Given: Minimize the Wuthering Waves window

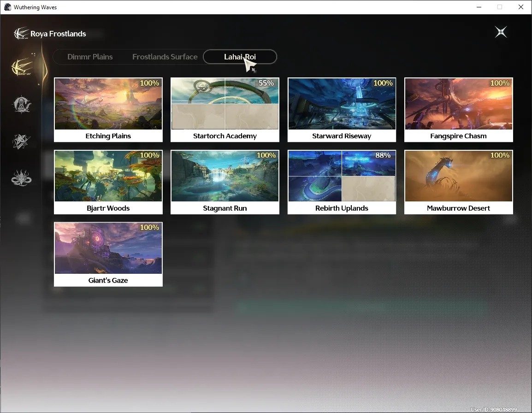Looking at the screenshot, I should (479, 7).
